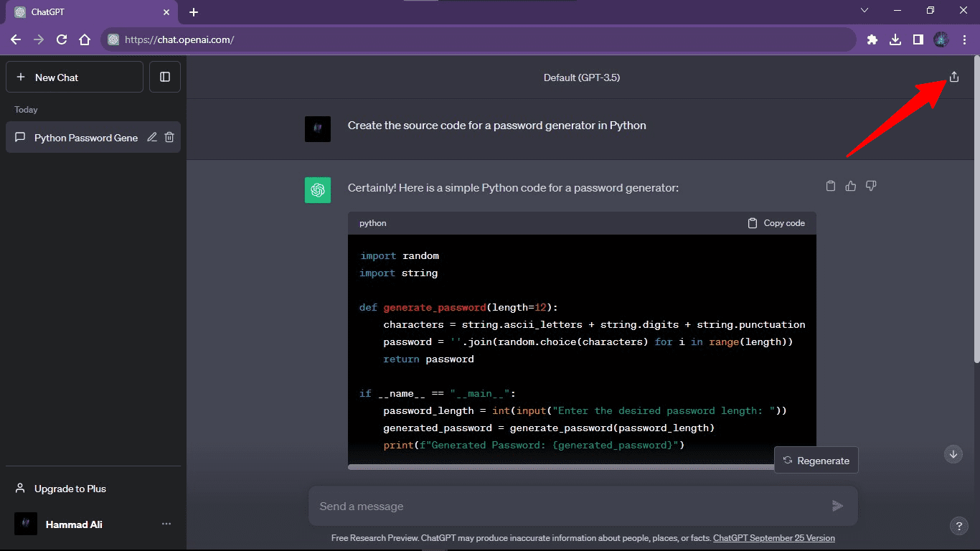The image size is (980, 551).
Task: Open the browser profile avatar
Action: click(941, 40)
